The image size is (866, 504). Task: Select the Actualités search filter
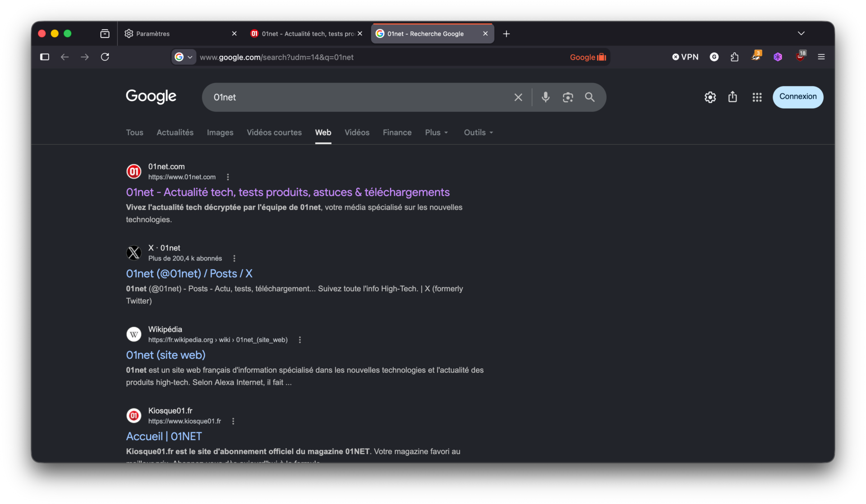(x=175, y=133)
